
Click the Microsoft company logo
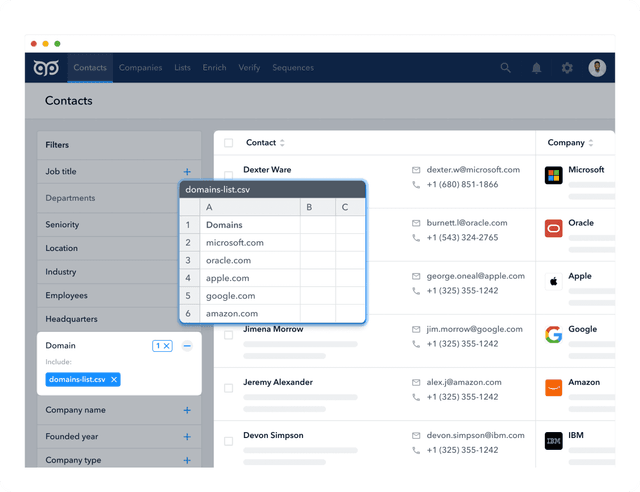(553, 176)
